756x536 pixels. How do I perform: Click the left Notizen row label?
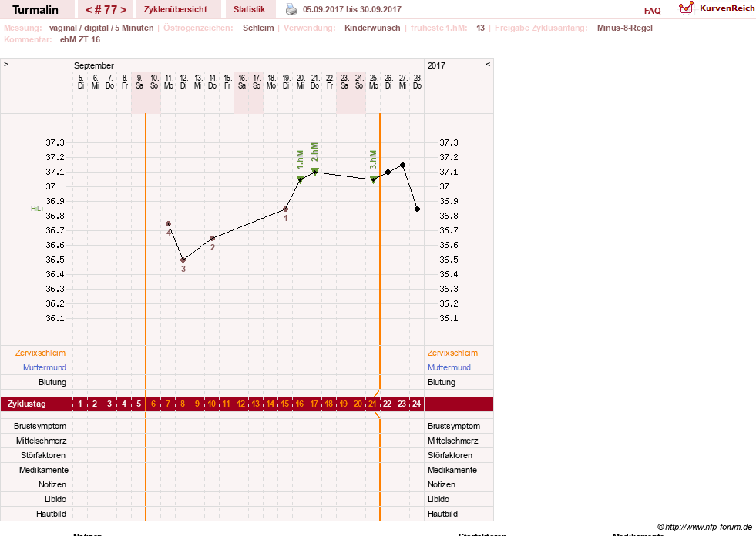pos(52,484)
